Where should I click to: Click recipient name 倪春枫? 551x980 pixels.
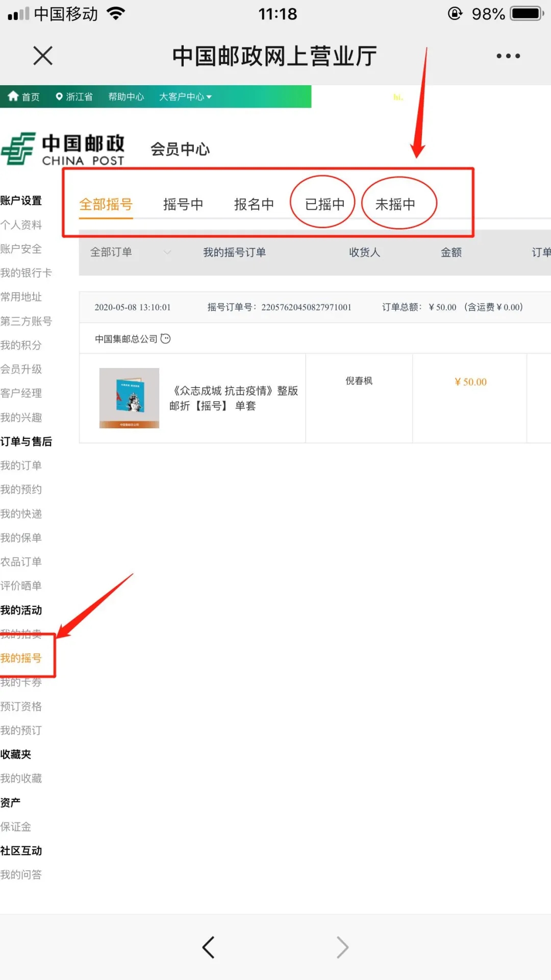359,381
